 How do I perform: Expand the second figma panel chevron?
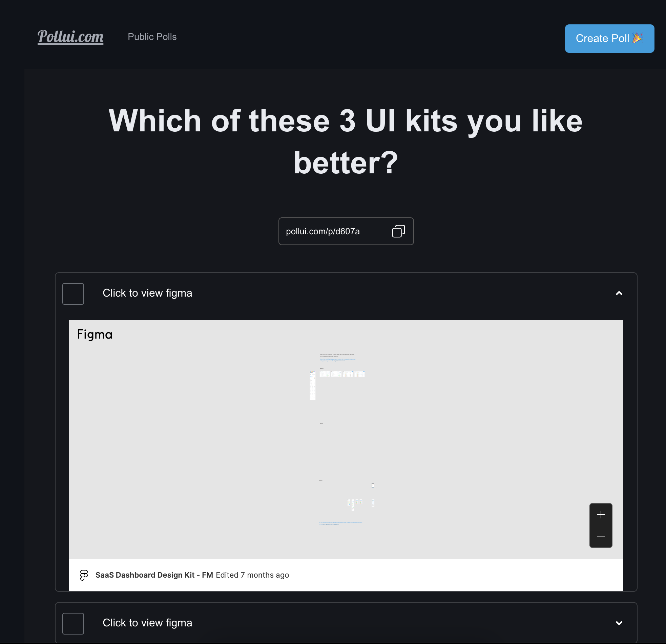point(619,623)
